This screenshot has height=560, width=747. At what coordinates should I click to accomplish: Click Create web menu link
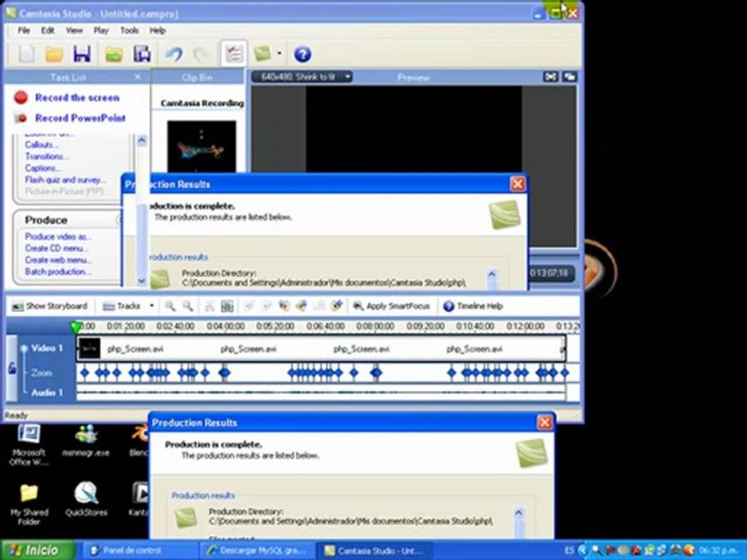58,260
